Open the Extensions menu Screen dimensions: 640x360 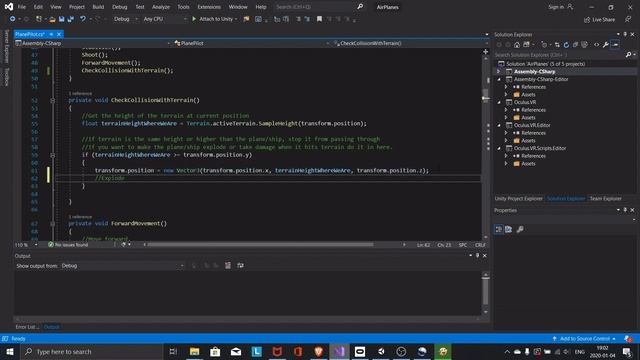pyautogui.click(x=209, y=7)
